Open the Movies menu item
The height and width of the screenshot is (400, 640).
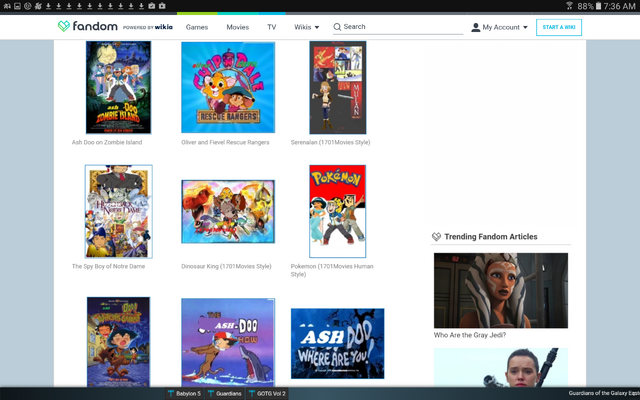(238, 27)
